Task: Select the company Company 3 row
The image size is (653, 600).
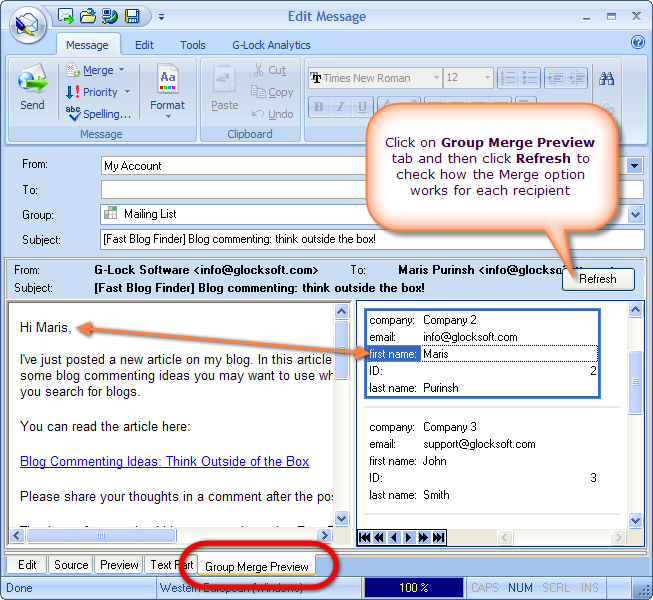Action: [482, 427]
